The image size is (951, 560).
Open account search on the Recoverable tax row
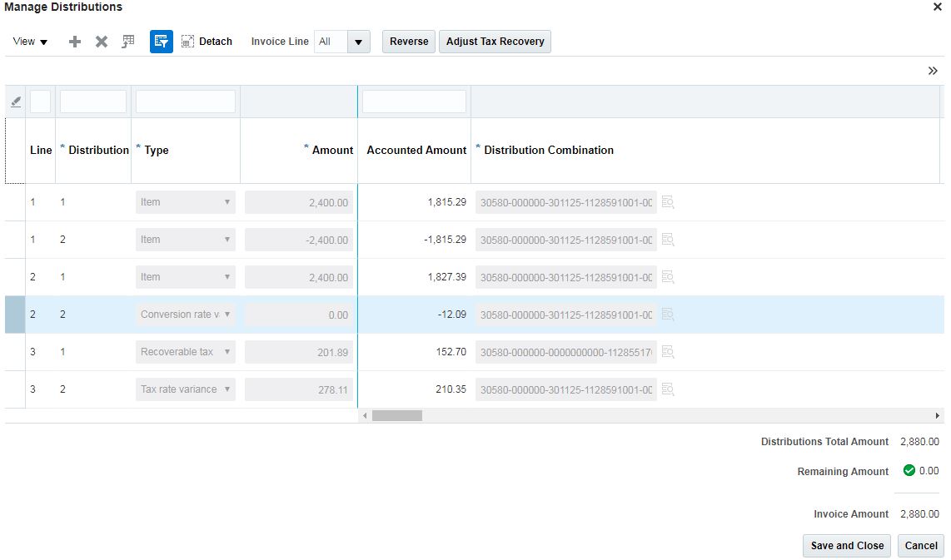coord(668,352)
